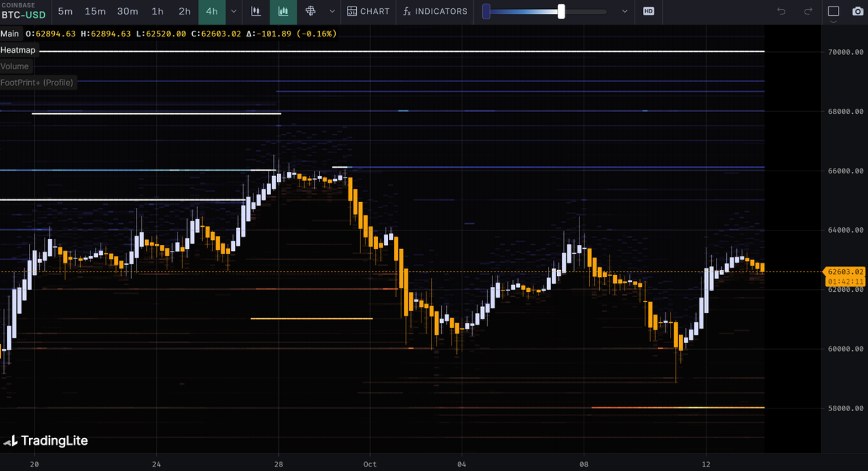Viewport: 868px width, 471px height.
Task: Select the Main layer label
Action: (10, 34)
